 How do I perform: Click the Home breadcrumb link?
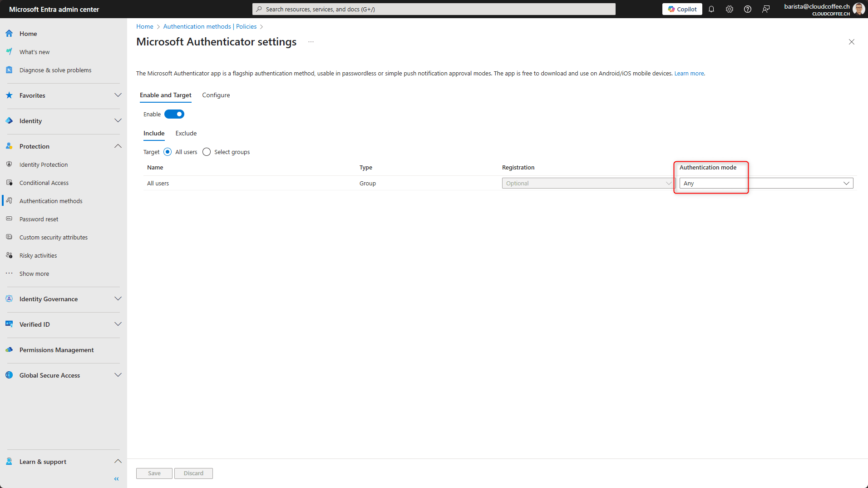pyautogui.click(x=145, y=26)
